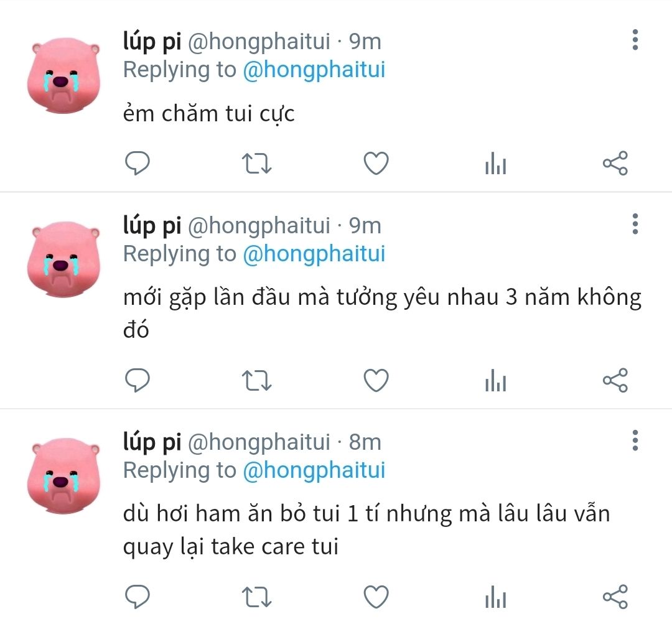Image resolution: width=672 pixels, height=624 pixels.
Task: Reply to the "mới gặp lần đầu" tweet
Action: [x=137, y=380]
